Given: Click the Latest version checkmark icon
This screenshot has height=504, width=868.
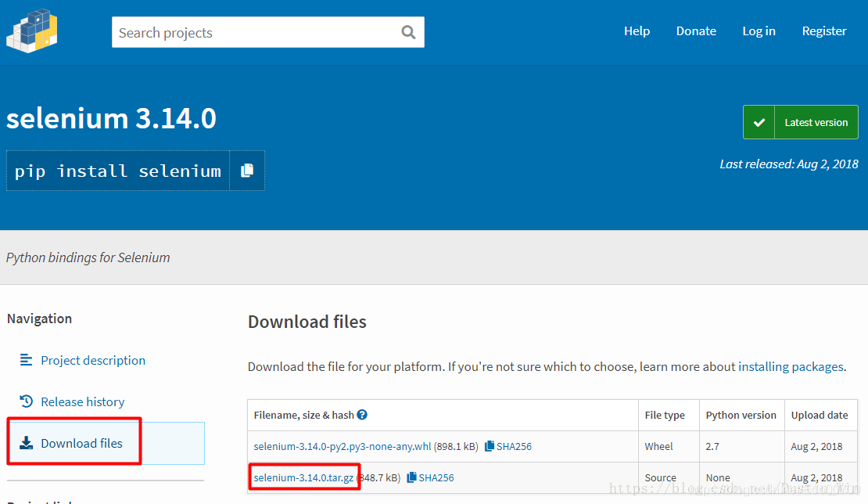Looking at the screenshot, I should (759, 122).
